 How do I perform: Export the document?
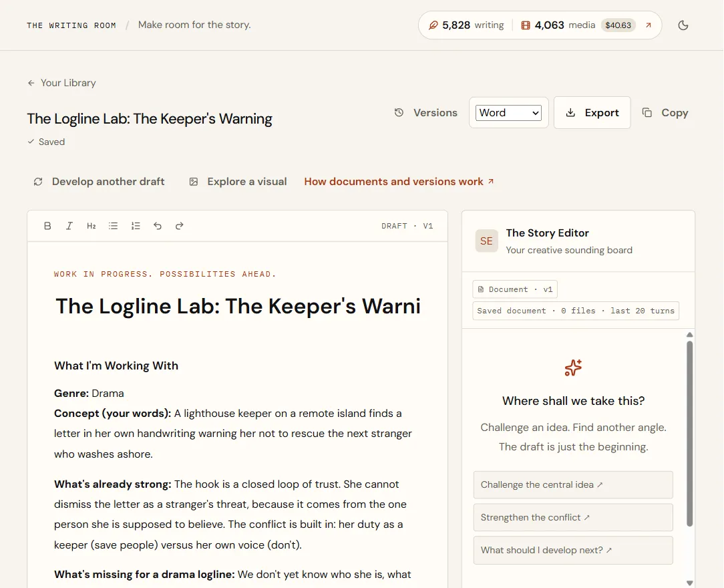592,113
